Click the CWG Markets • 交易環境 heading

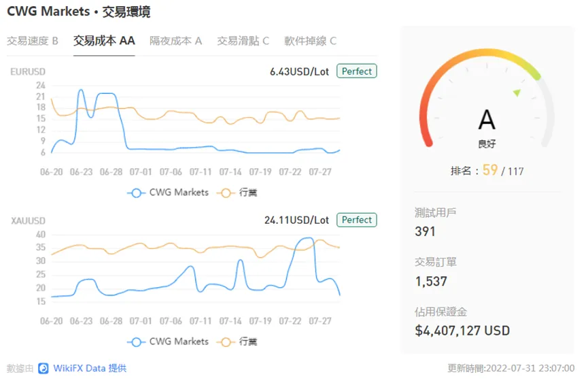click(78, 12)
